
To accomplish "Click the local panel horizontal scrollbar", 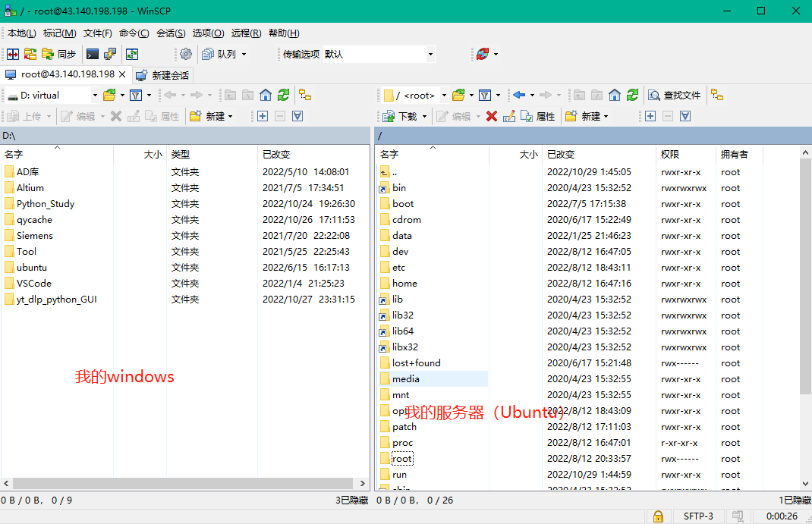I will click(x=183, y=484).
